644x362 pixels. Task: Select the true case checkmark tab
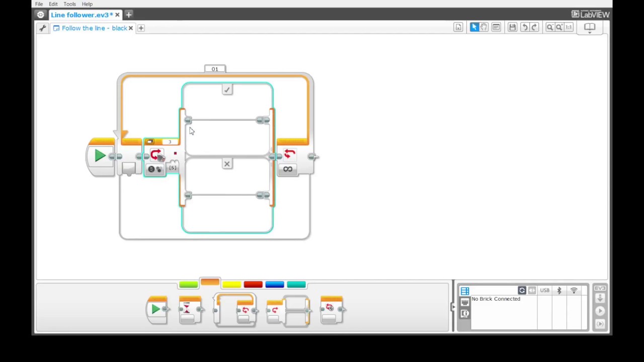pos(227,89)
